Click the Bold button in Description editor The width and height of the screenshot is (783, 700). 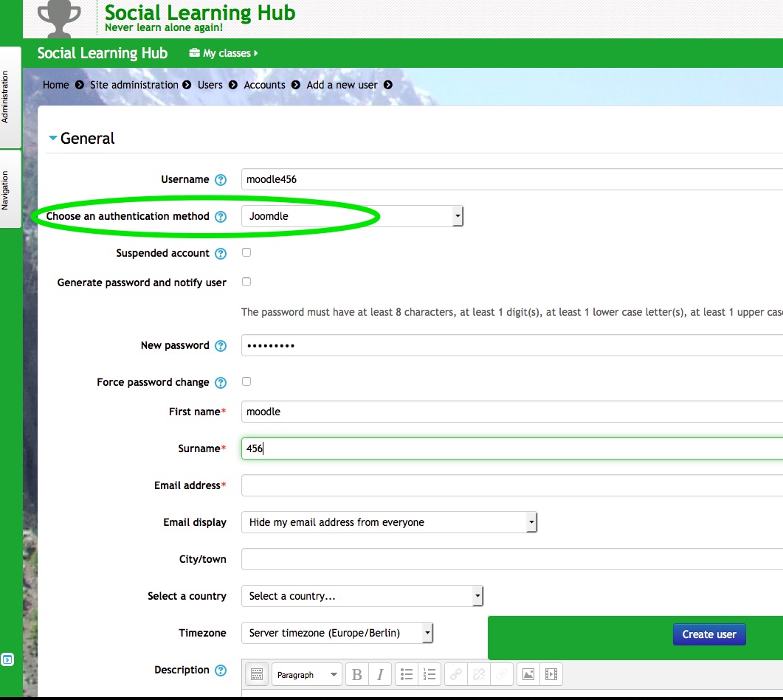(x=357, y=674)
